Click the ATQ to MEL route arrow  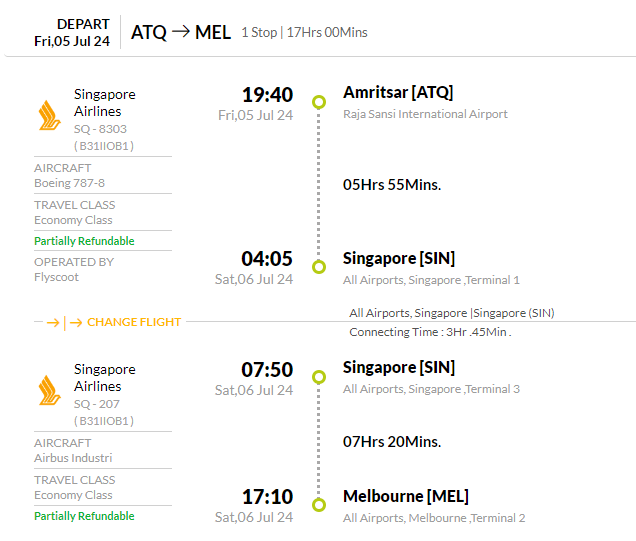(x=181, y=32)
